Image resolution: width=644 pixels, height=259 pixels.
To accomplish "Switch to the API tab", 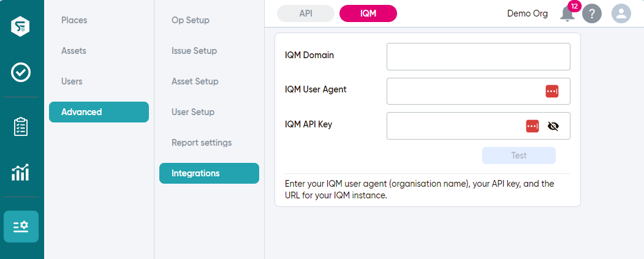I will (x=306, y=13).
